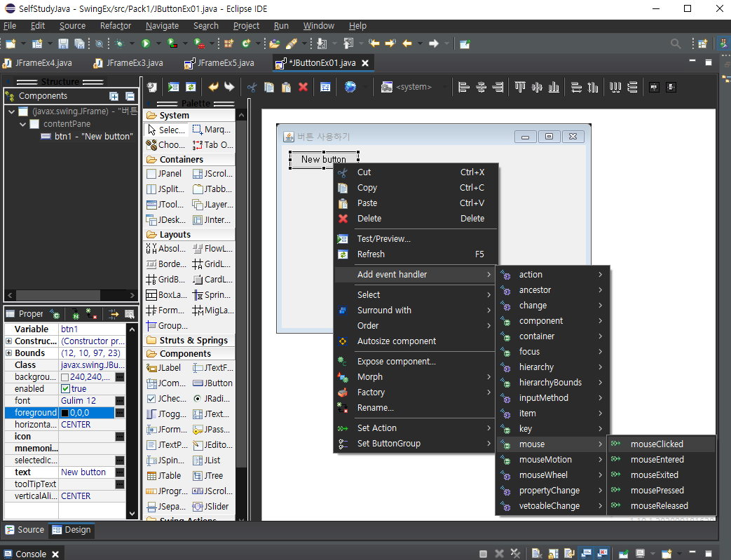Click the red Delete X in the designer toolbar
The height and width of the screenshot is (560, 731).
tap(303, 87)
